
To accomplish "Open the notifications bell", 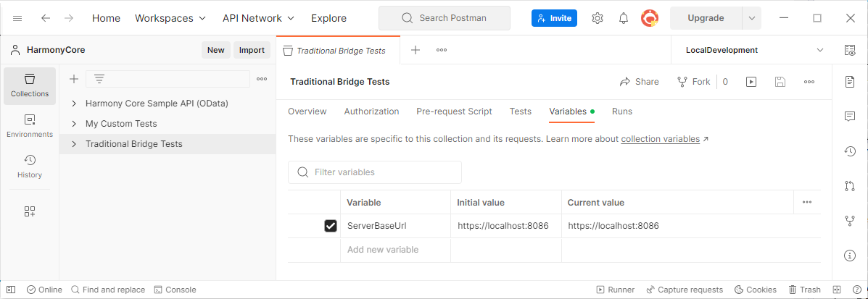I will tap(624, 18).
